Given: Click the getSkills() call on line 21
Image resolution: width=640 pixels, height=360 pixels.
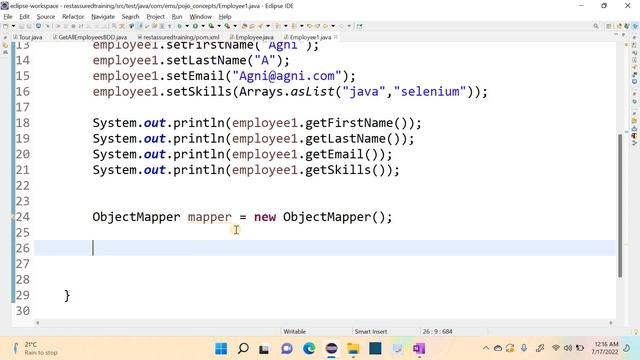Looking at the screenshot, I should 345,170.
